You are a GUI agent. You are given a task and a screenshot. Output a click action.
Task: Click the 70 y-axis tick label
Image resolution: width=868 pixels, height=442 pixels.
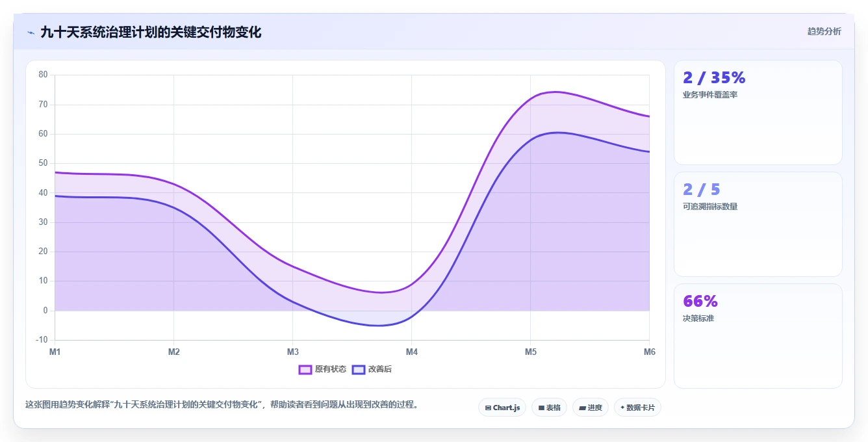pyautogui.click(x=44, y=104)
